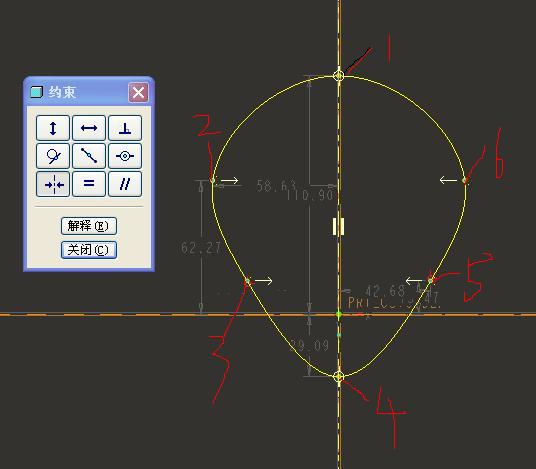The image size is (536, 469).
Task: Select the equal constraint icon
Action: point(89,185)
